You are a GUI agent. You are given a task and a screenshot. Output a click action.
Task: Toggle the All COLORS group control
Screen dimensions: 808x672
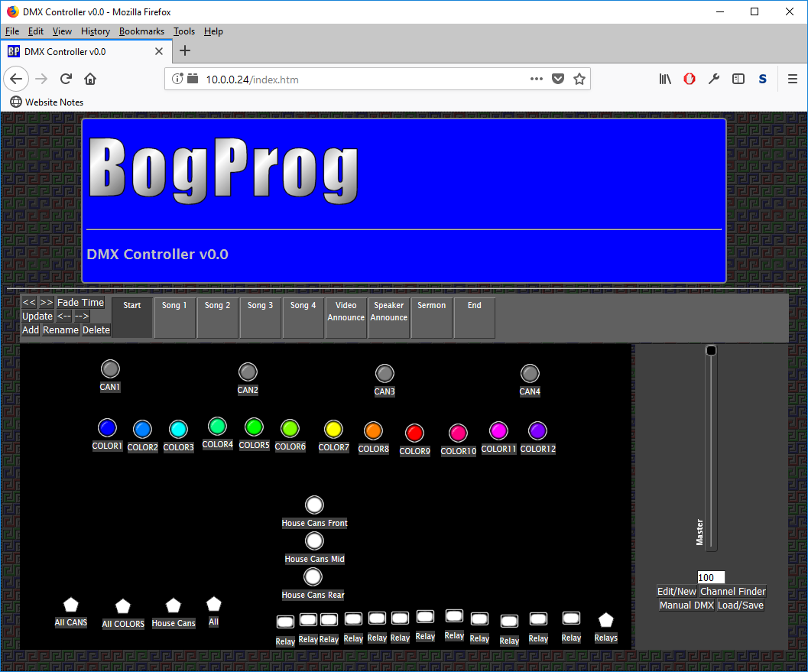(x=122, y=603)
